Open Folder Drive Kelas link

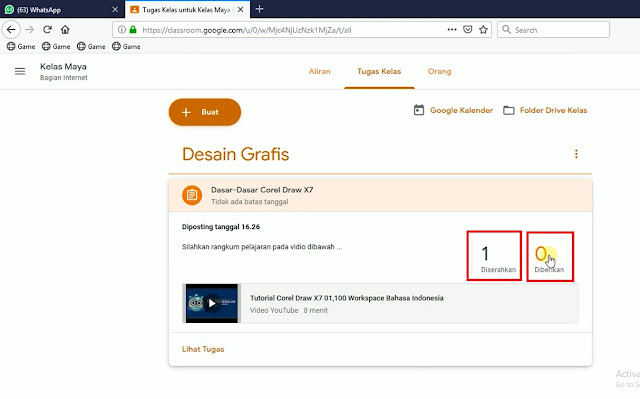(x=545, y=110)
